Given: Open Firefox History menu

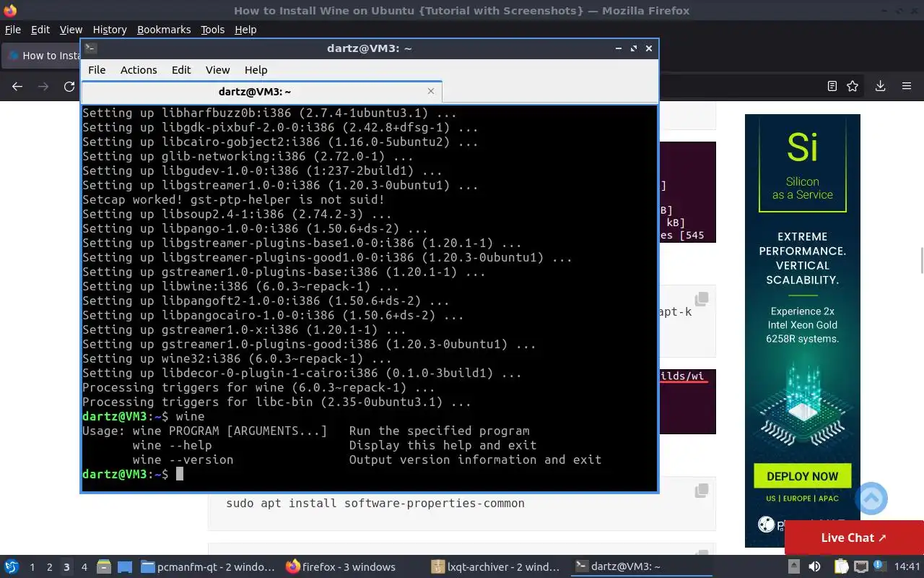Looking at the screenshot, I should point(110,30).
